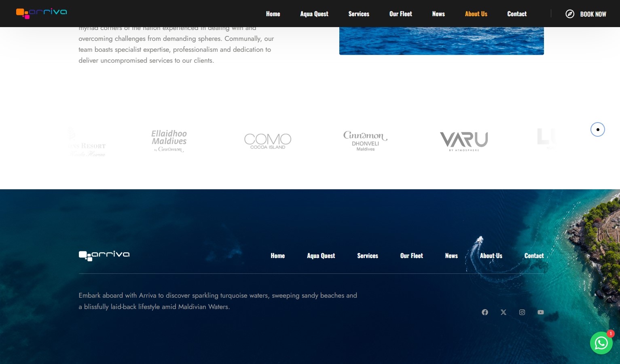This screenshot has width=620, height=364.
Task: Open the News link in the footer
Action: (451, 256)
